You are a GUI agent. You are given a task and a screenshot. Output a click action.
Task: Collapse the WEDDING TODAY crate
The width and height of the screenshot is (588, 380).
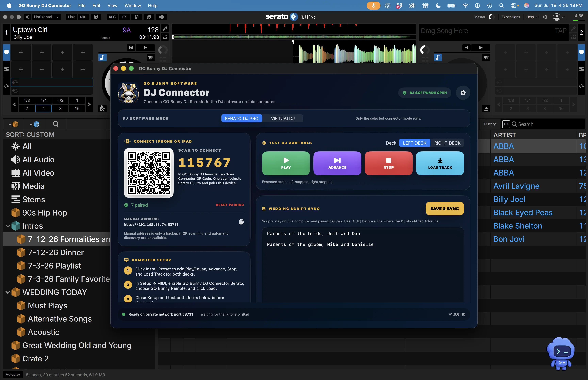point(8,292)
